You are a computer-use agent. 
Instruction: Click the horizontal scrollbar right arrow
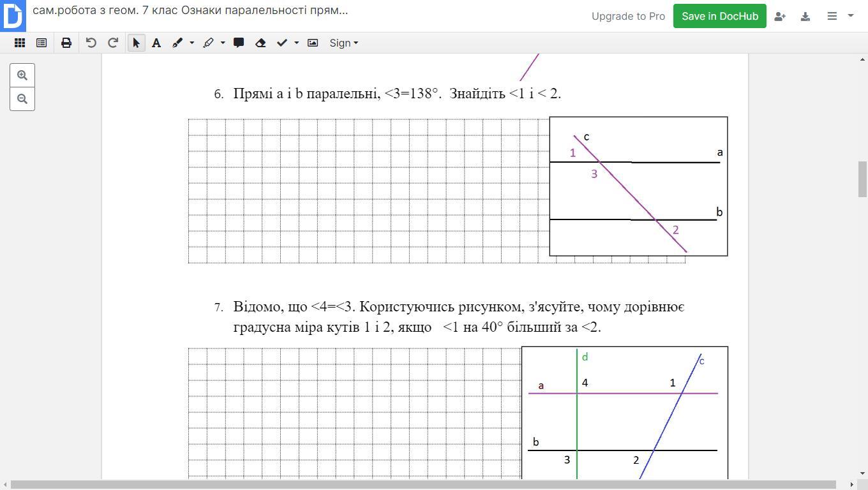[851, 485]
